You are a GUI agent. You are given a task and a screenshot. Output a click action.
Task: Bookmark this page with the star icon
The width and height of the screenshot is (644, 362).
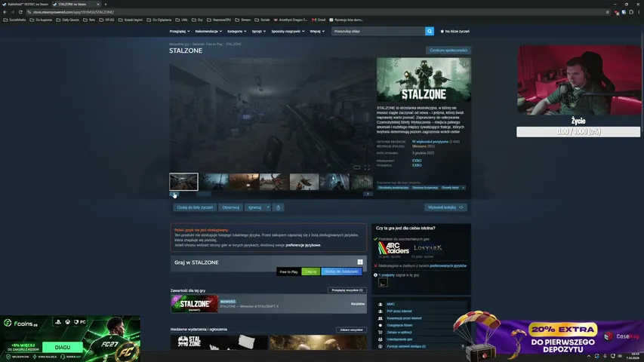pos(608,12)
